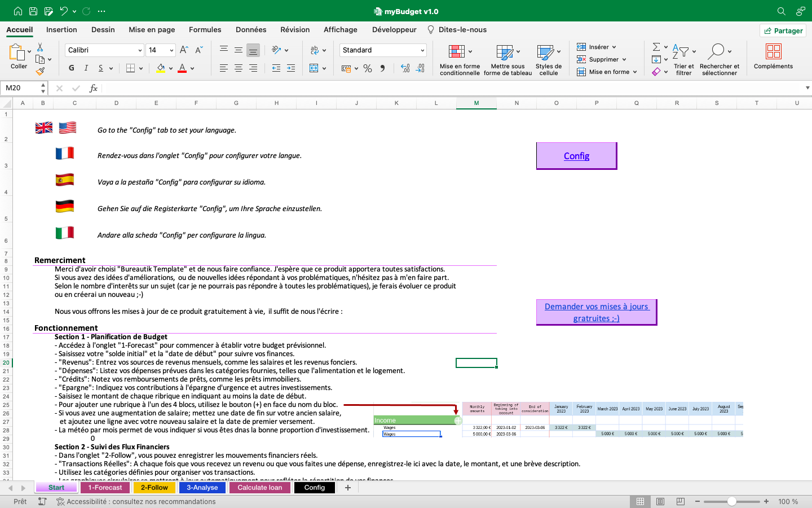The width and height of the screenshot is (812, 508).
Task: Toggle italic formatting
Action: pos(86,68)
